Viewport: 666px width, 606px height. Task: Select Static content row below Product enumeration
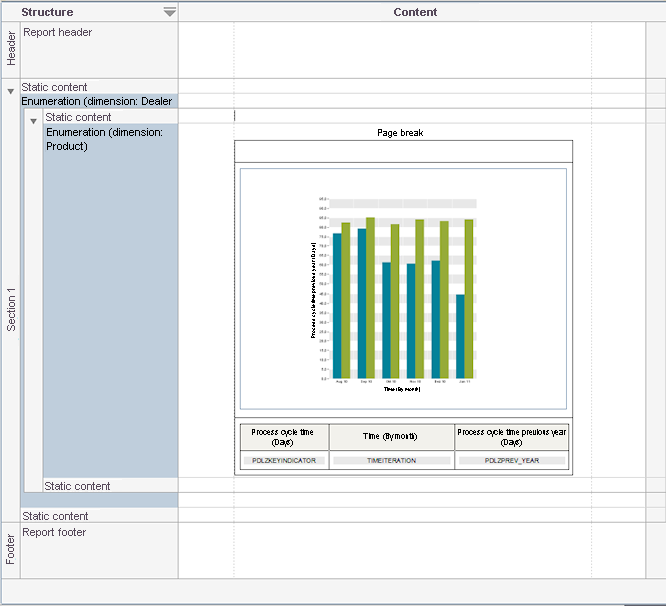(x=110, y=486)
